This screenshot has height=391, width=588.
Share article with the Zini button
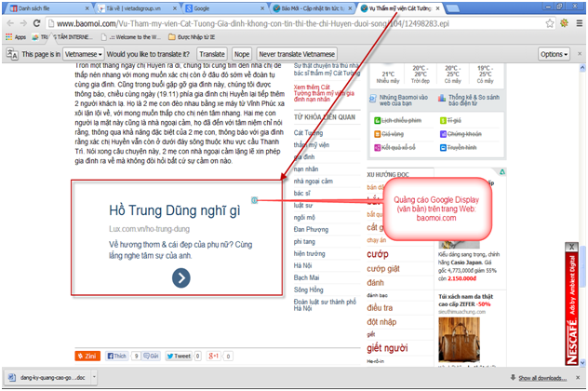point(87,356)
